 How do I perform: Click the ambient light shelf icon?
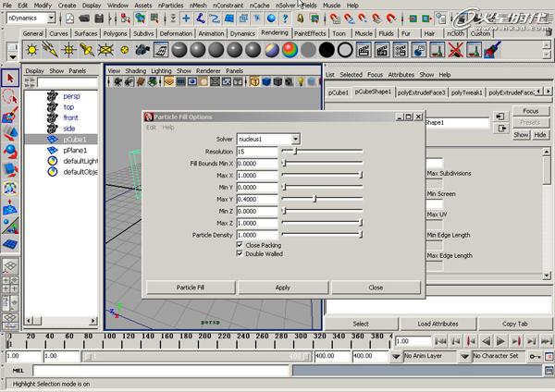(x=31, y=50)
